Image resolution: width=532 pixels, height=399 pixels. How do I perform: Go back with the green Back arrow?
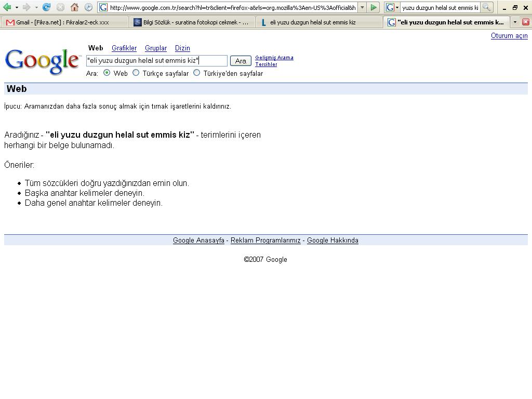pos(7,7)
